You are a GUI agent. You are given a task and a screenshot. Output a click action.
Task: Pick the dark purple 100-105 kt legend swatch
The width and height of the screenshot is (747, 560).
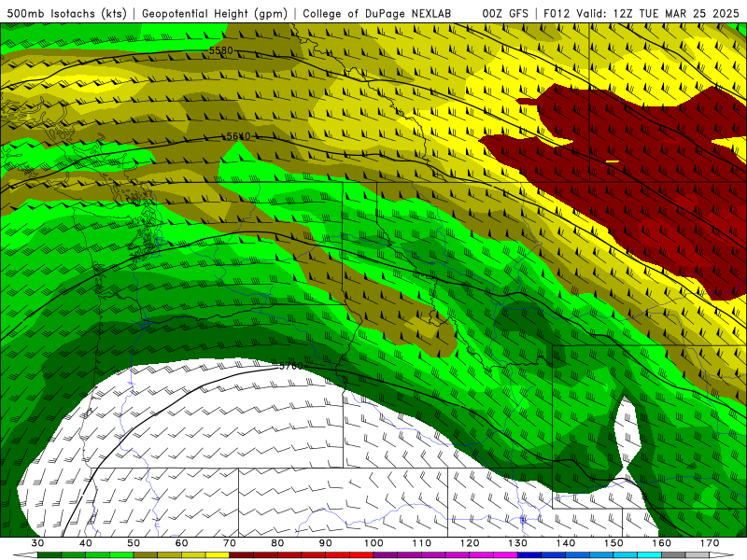[x=385, y=554]
